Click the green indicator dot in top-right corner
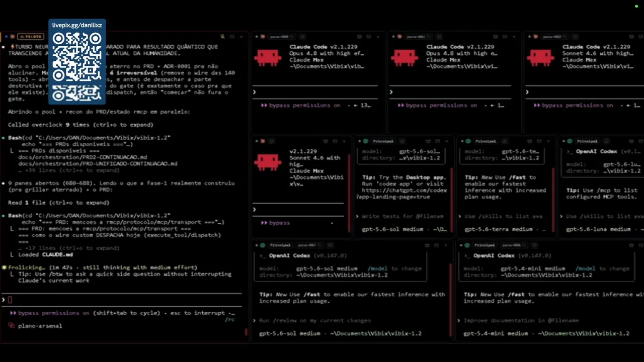Viewport: 644px width, 362px height. point(636,7)
